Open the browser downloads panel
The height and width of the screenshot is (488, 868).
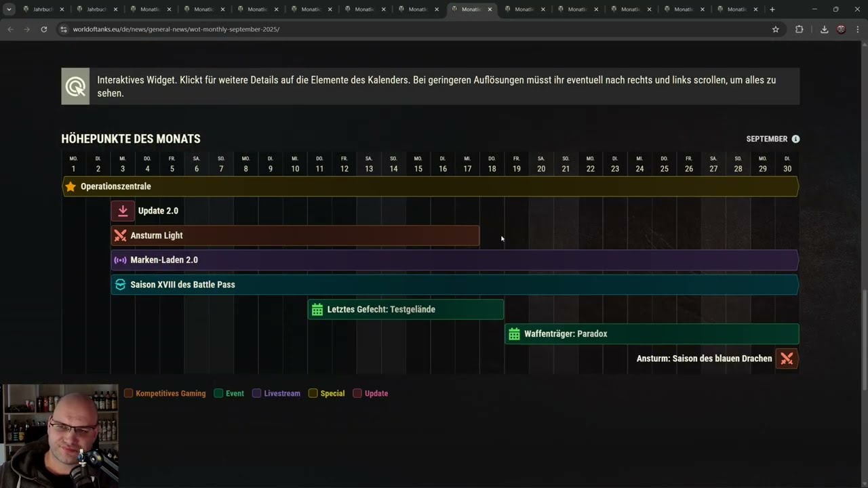pos(824,29)
